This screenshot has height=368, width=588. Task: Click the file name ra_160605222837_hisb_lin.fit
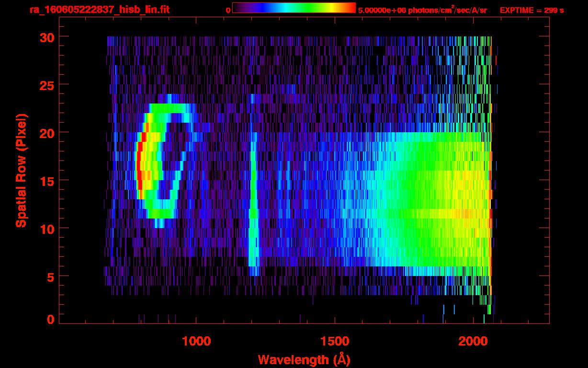point(99,10)
